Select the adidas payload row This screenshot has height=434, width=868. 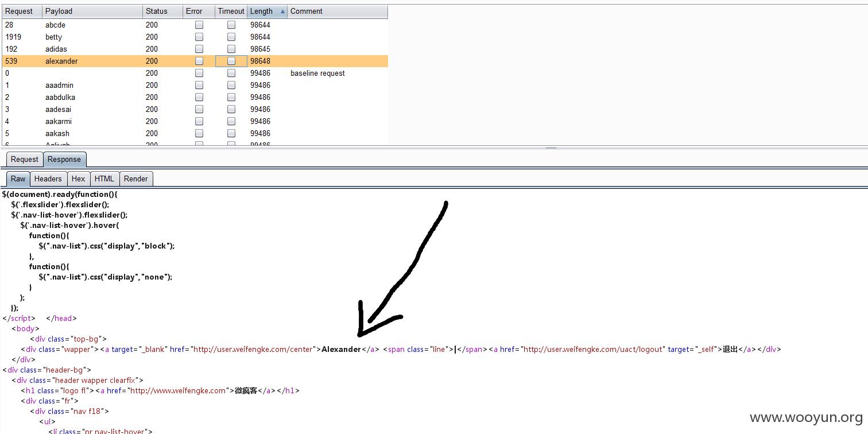195,49
